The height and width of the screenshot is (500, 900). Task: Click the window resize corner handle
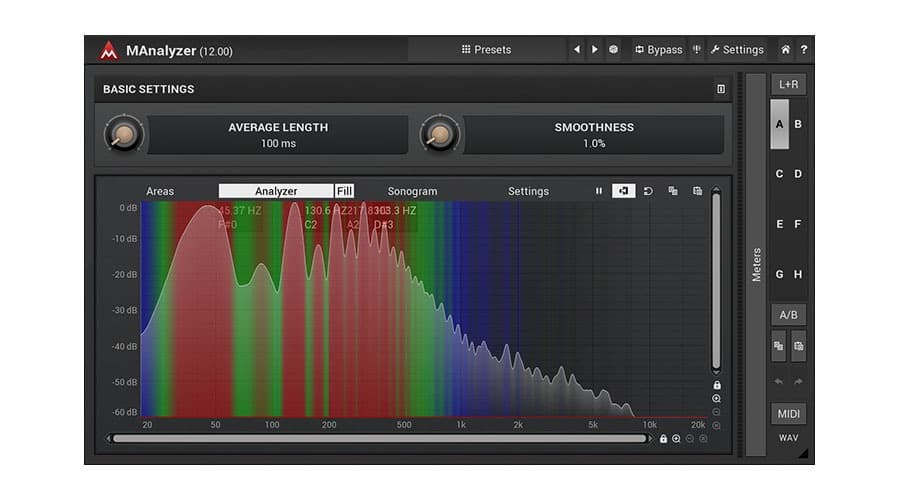(803, 453)
